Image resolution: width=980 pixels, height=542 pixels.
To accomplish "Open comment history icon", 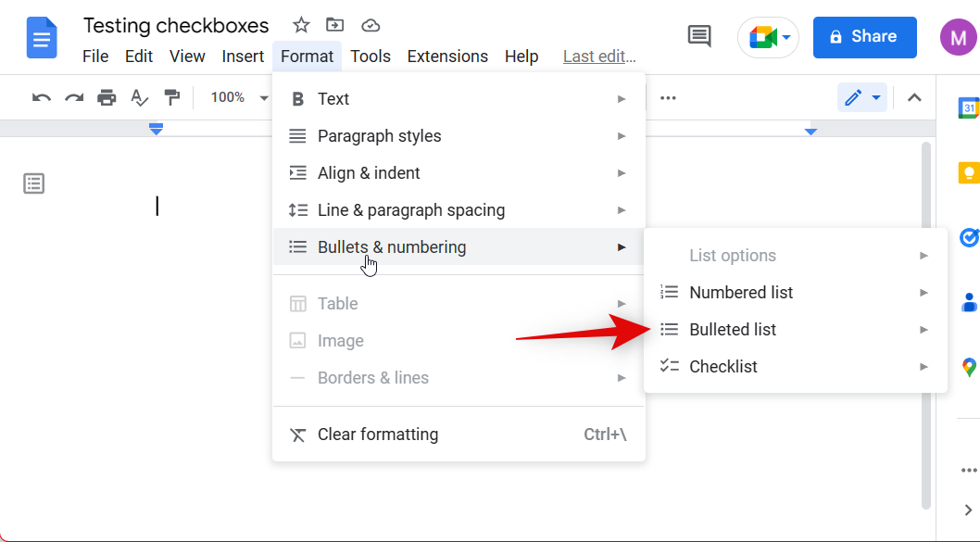I will pos(698,36).
